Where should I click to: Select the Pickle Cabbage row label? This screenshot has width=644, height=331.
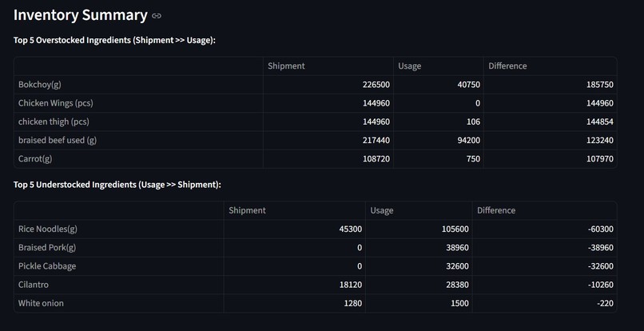[119, 266]
